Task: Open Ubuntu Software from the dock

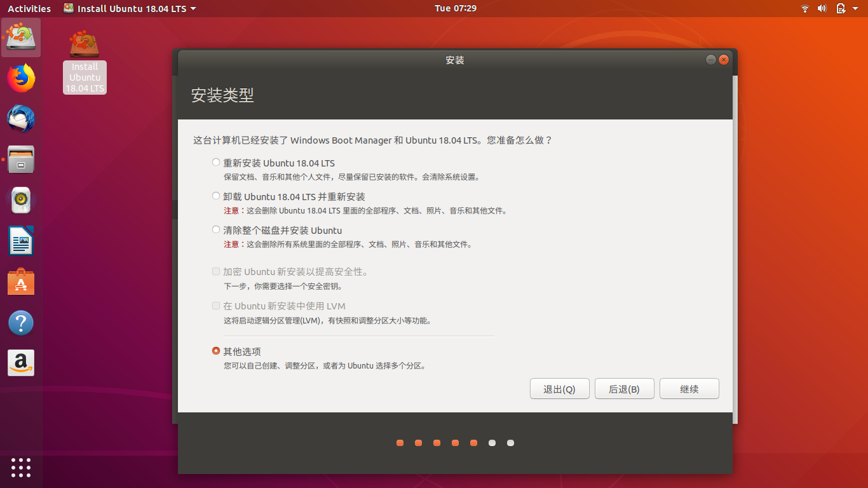Action: 21,281
